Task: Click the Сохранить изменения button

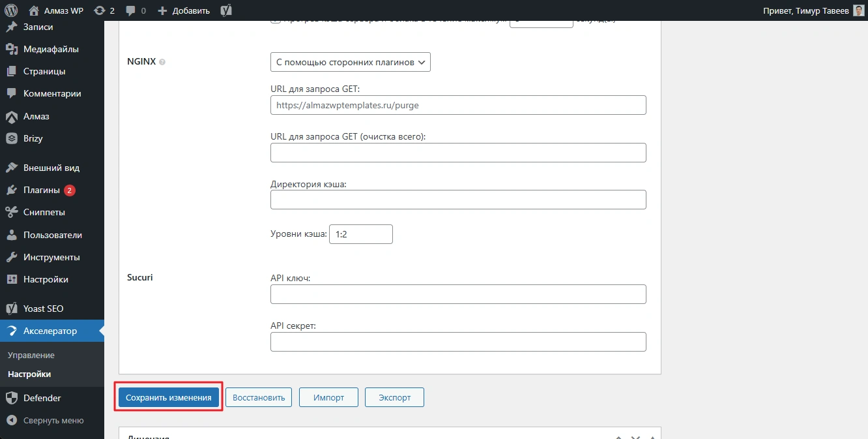Action: coord(169,397)
